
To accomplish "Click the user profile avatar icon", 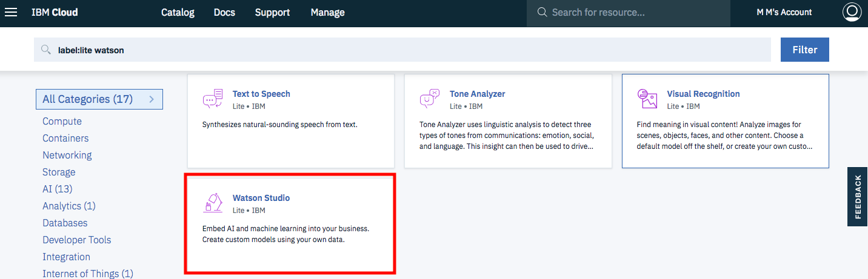I will tap(852, 12).
